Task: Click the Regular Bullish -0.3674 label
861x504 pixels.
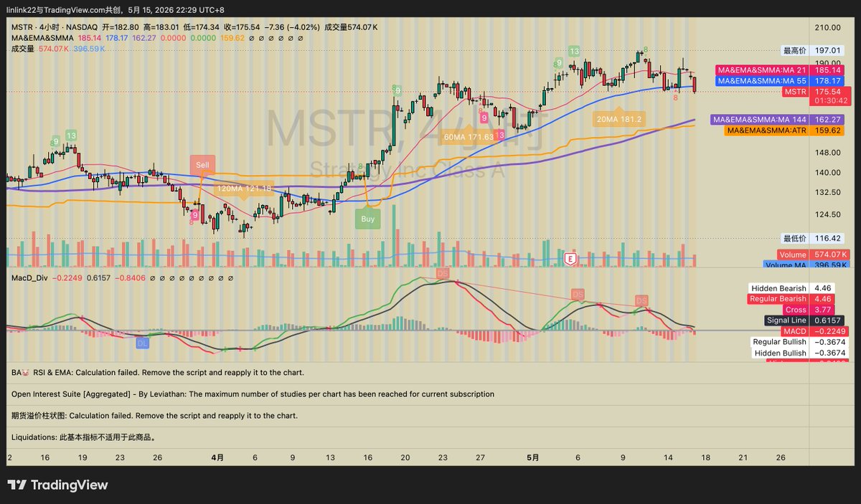Action: (799, 342)
